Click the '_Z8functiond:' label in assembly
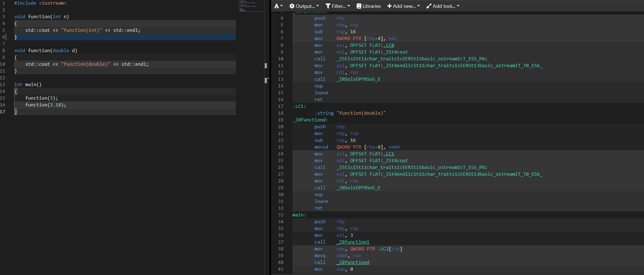Screen dimensions: 644x275 pos(310,120)
